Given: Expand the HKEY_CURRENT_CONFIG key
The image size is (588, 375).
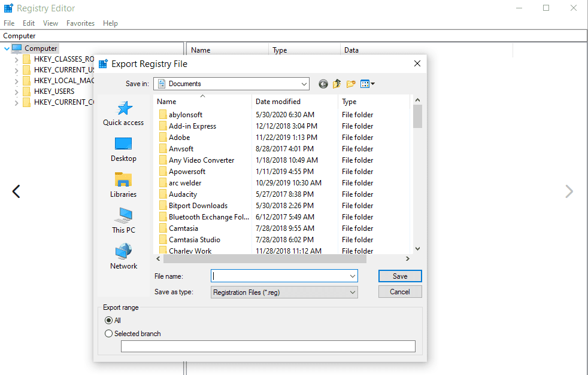Looking at the screenshot, I should [16, 103].
